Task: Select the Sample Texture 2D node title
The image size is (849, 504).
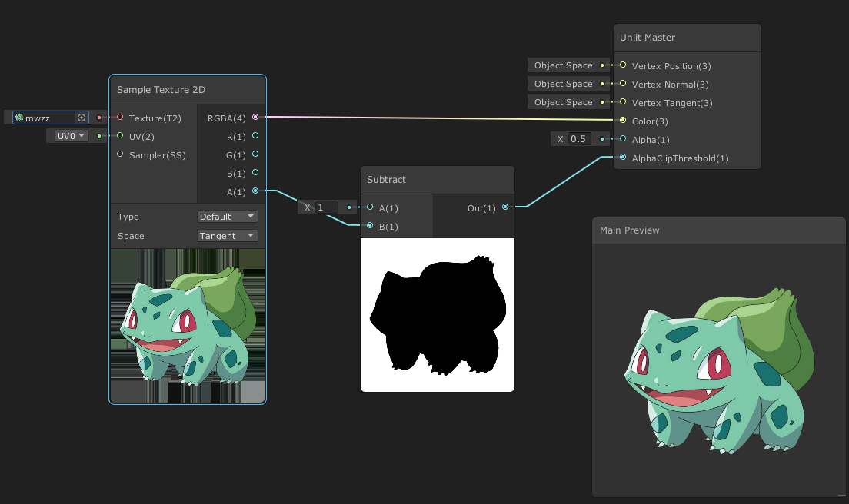Action: coord(161,90)
